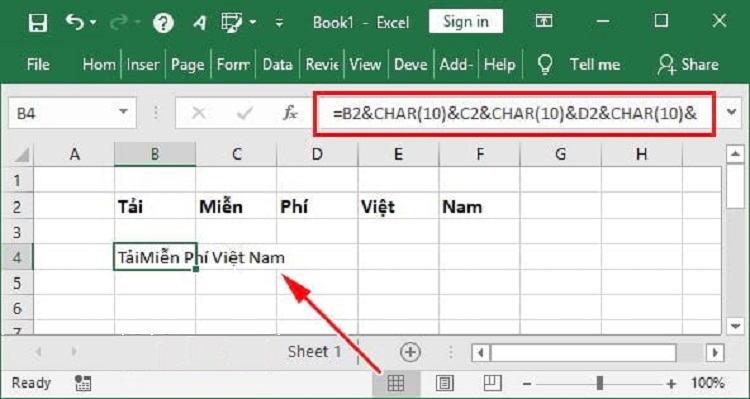Expand the formula bar chevron
Screen dimensions: 750x399
pos(731,112)
